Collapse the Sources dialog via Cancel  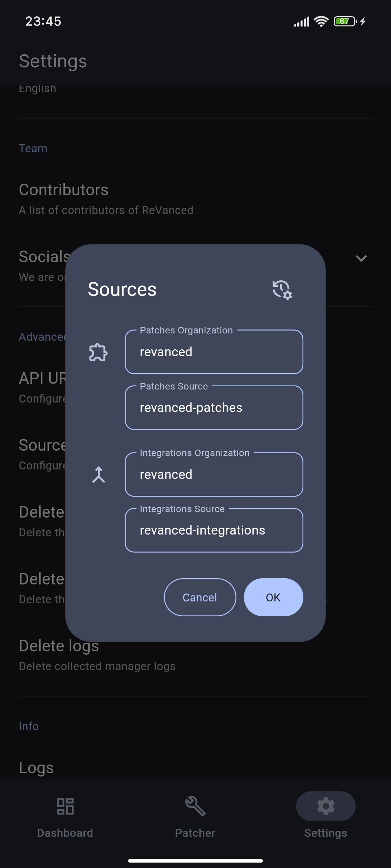[x=200, y=597]
